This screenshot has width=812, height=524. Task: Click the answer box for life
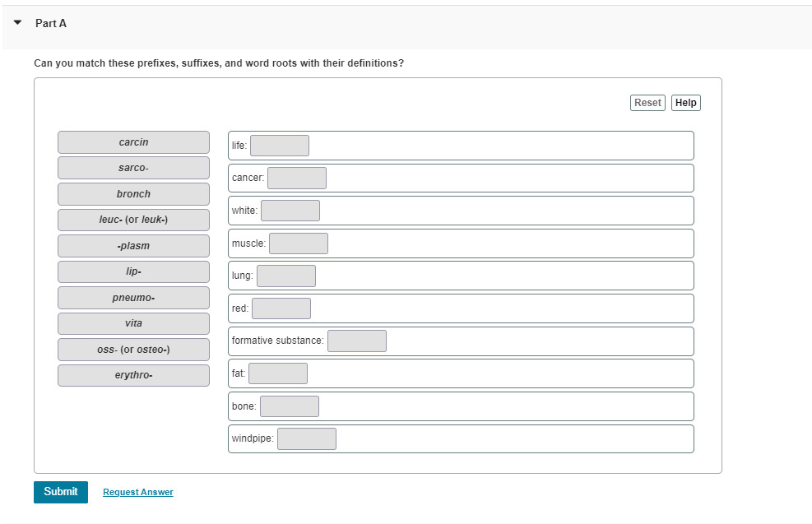pos(280,145)
